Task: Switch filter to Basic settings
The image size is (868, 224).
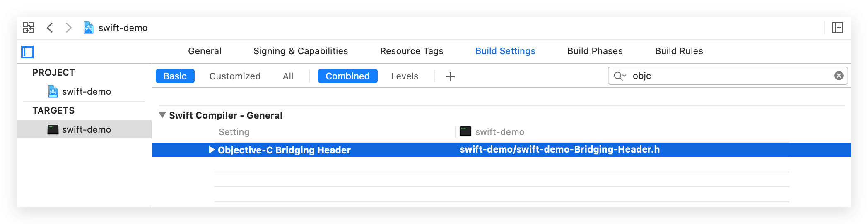Action: (x=175, y=76)
